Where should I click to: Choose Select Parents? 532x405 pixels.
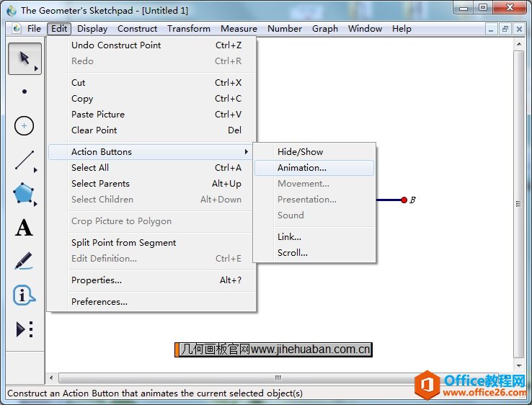tap(151, 184)
